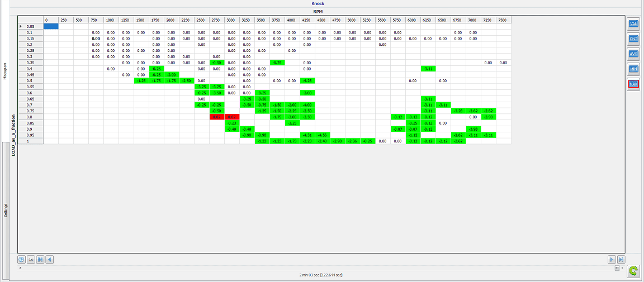Viewport: 644px width, 282px height.
Task: Click the red cell at 0.8 load, 2750 RPM
Action: point(217,117)
